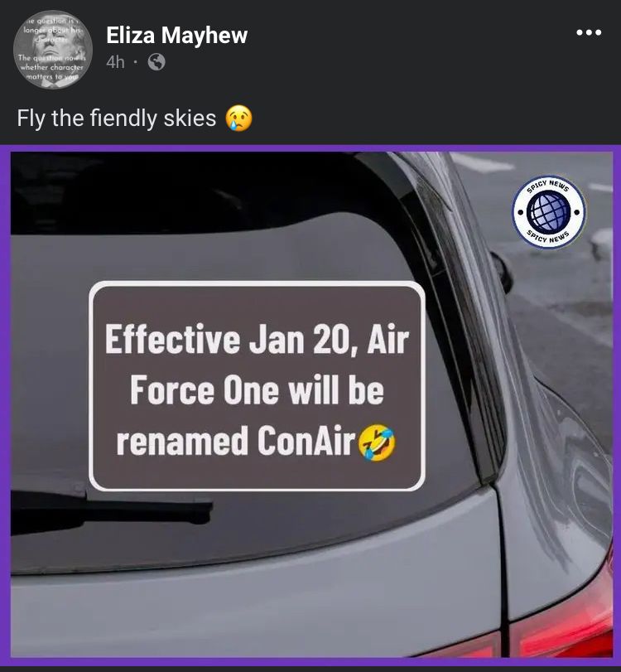Tap the 'Force One will be' text line
Viewport: 621px width, 672px height.
257,390
